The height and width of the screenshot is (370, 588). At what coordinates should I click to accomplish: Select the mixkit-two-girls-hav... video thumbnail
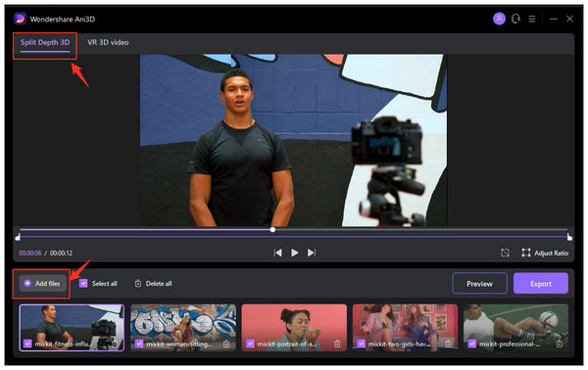(x=405, y=327)
